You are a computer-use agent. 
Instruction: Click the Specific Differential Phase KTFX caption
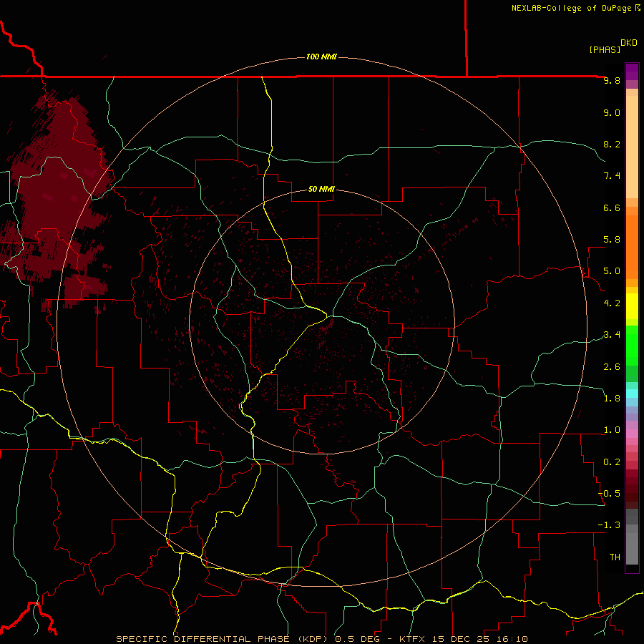[x=322, y=639]
